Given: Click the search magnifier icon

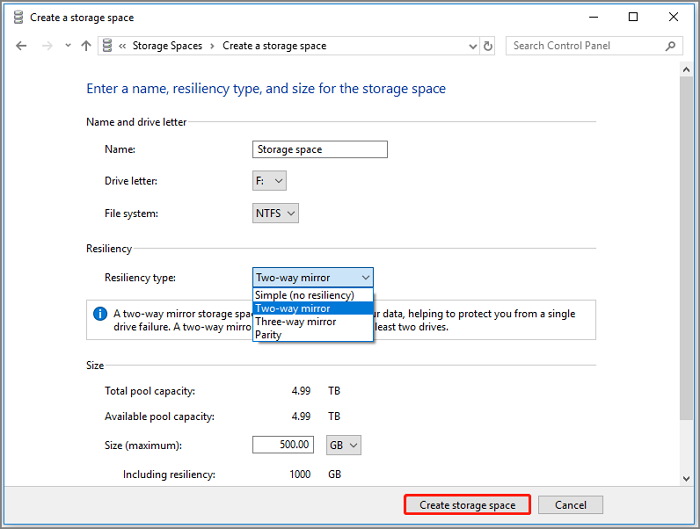Looking at the screenshot, I should (x=671, y=46).
